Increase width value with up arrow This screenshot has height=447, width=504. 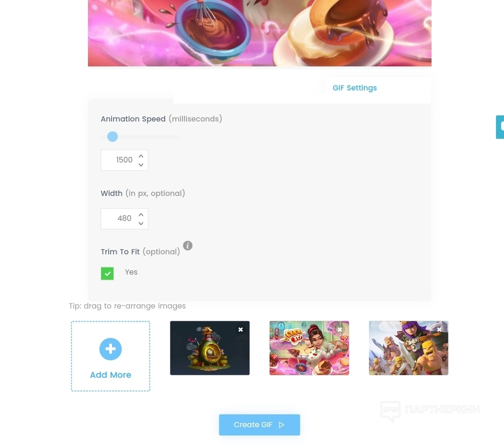pos(141,215)
